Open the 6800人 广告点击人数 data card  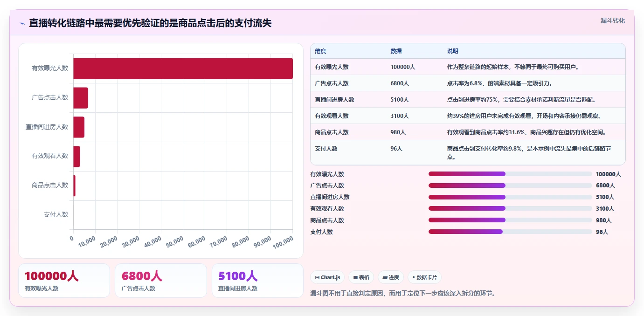160,281
